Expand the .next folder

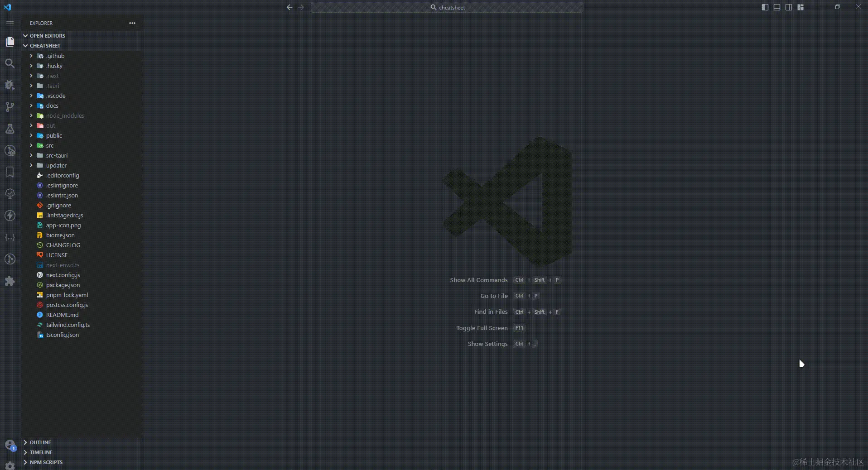[x=82, y=76]
